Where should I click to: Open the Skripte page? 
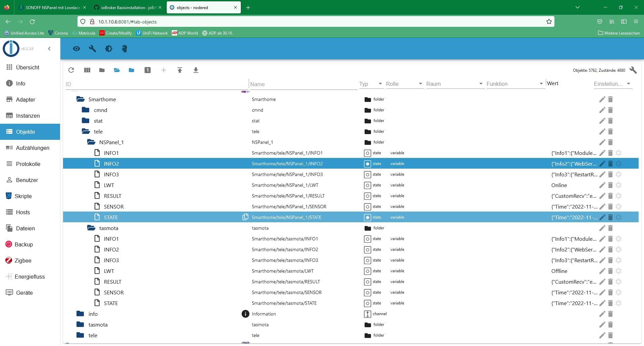coord(30,196)
